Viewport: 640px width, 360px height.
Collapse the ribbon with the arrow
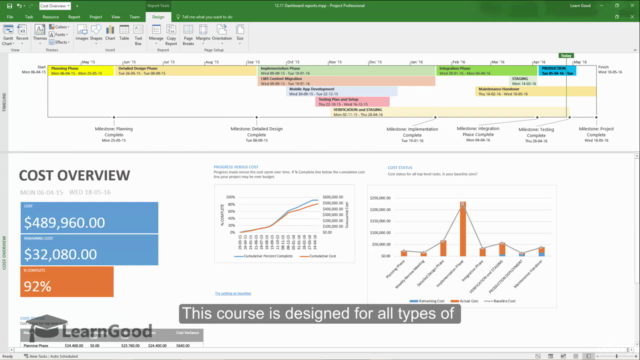635,50
